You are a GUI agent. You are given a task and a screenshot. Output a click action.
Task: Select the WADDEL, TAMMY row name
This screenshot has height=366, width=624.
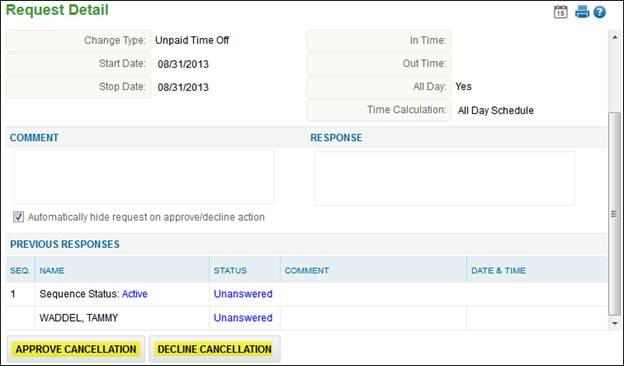[x=79, y=318]
